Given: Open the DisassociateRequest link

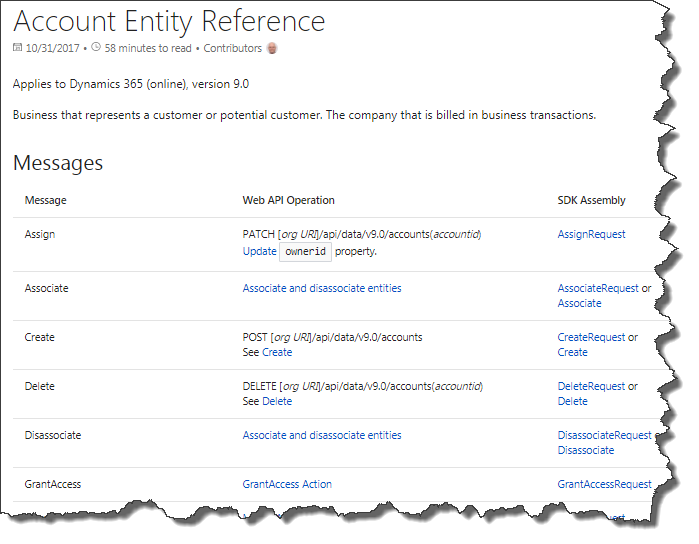Looking at the screenshot, I should pyautogui.click(x=604, y=435).
